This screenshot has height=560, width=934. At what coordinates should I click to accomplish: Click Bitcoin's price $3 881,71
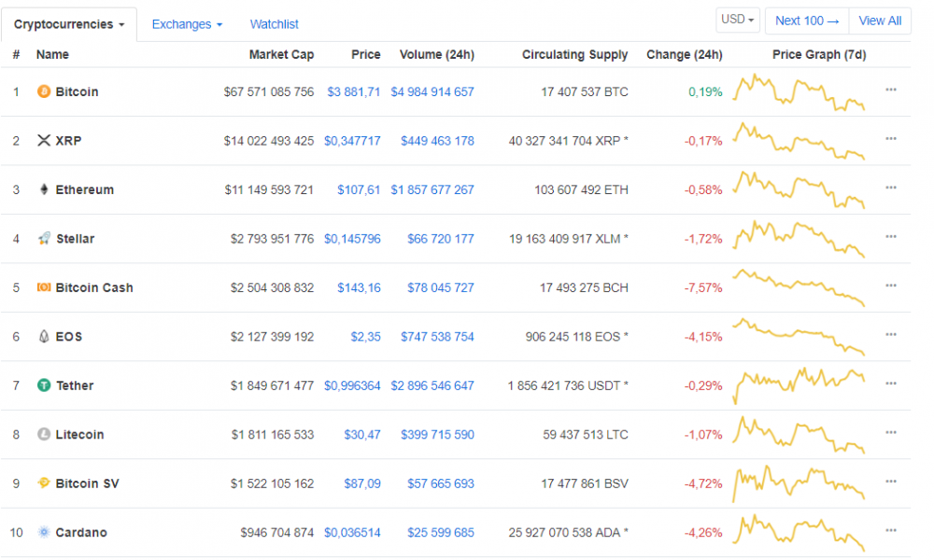(354, 91)
